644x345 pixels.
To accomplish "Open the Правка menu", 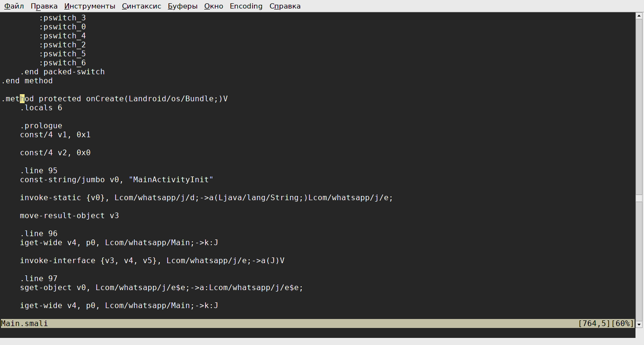I will tap(44, 6).
